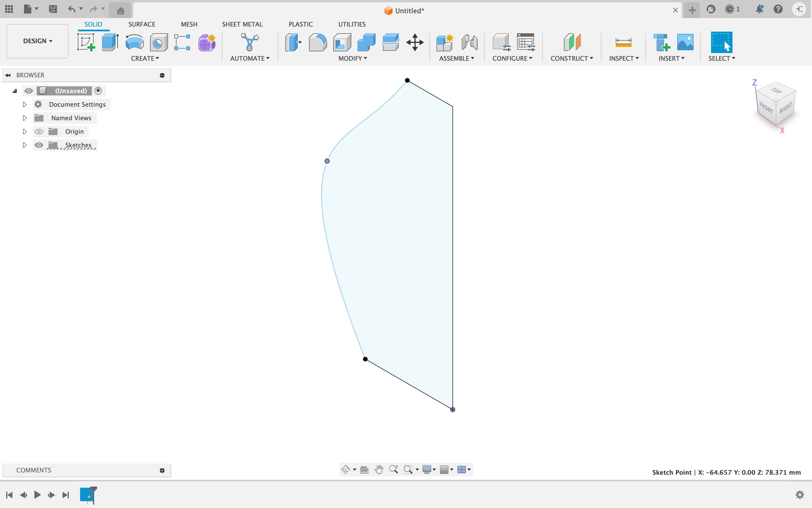The image size is (812, 508).
Task: Select the Offset Face tool icon
Action: 391,42
